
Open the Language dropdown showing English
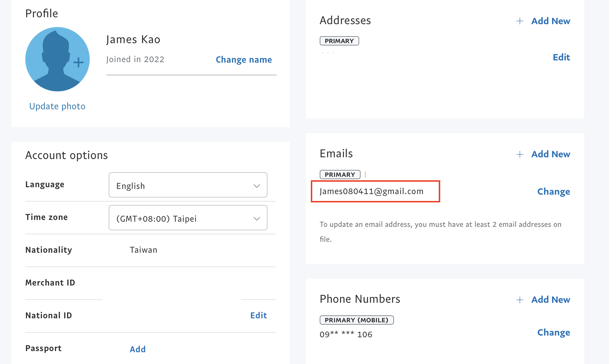click(188, 185)
